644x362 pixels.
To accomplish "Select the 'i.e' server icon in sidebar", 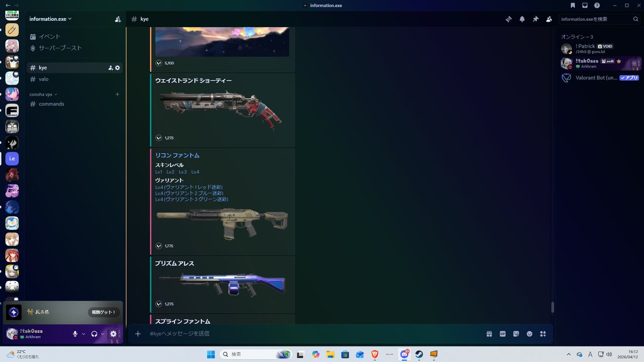I will (x=12, y=159).
